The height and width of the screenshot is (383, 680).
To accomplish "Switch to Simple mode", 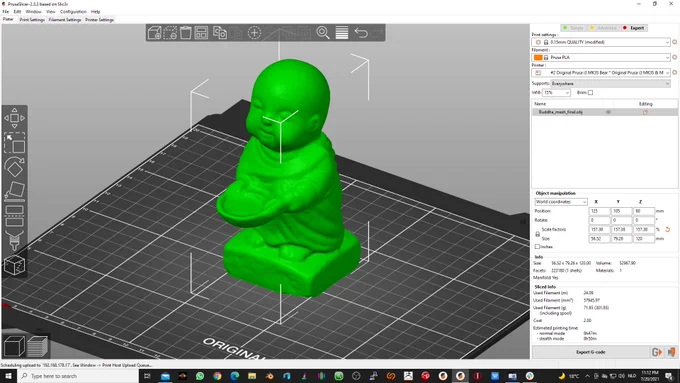I will point(573,28).
